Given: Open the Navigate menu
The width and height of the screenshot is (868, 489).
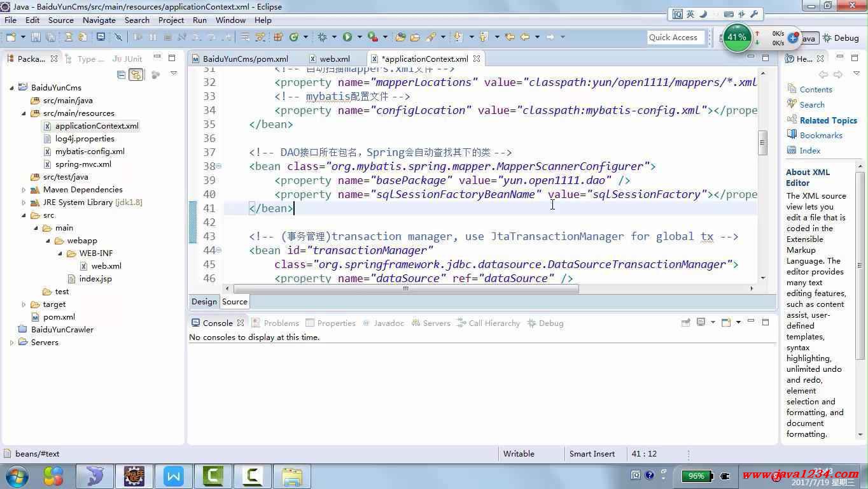Looking at the screenshot, I should tap(99, 20).
